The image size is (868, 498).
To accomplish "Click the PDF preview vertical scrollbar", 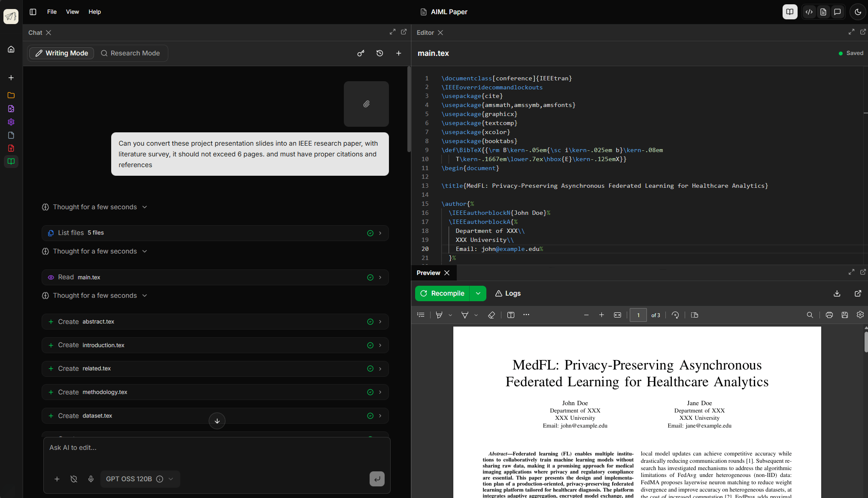I will point(865,342).
